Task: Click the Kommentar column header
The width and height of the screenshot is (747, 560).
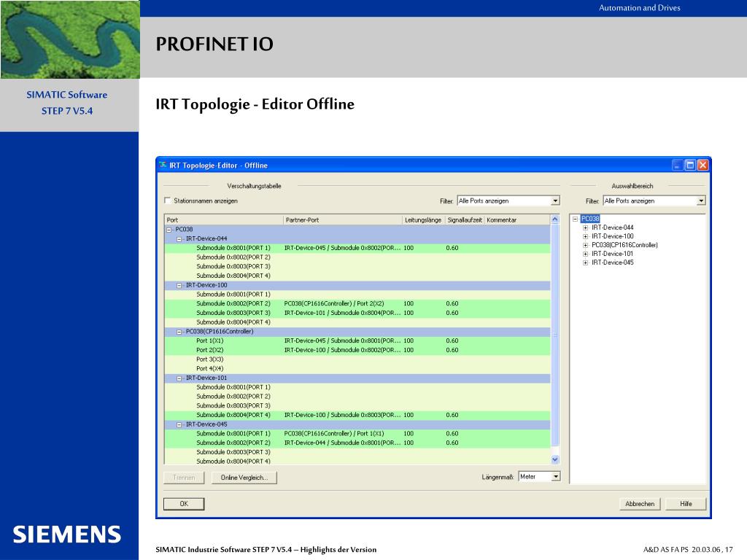Action: pos(517,220)
